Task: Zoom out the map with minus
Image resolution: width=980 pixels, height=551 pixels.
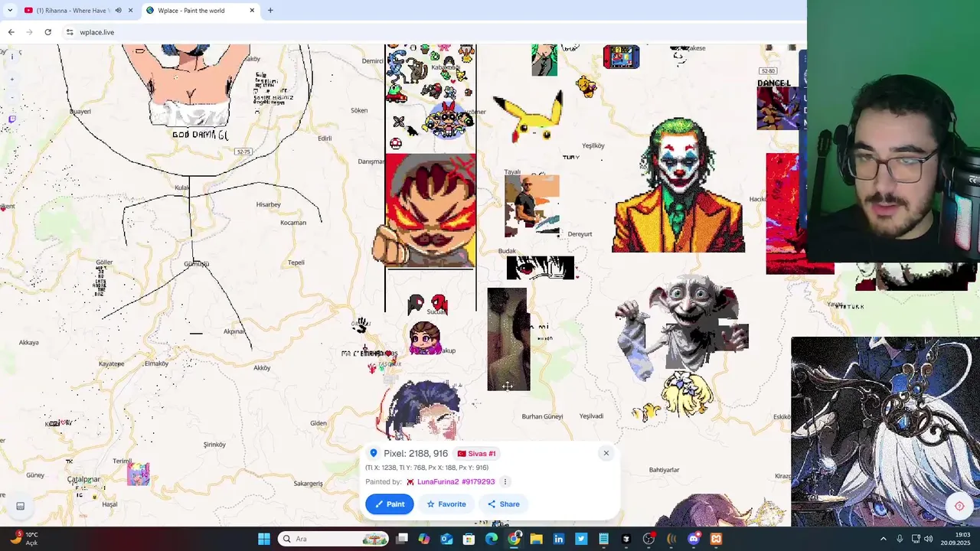Action: (x=11, y=97)
